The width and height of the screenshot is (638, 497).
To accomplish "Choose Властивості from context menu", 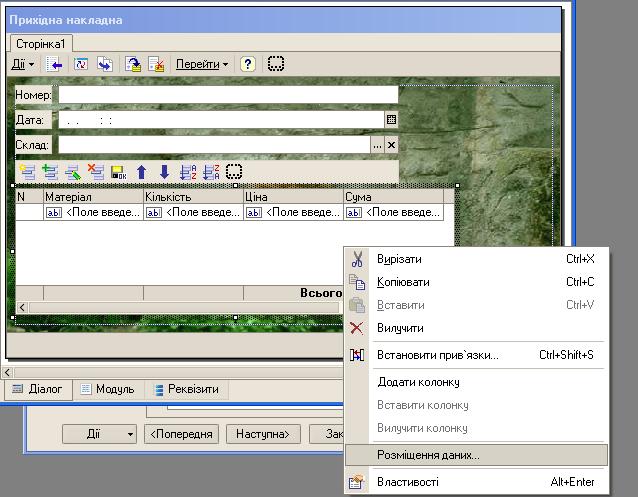I will pos(476,482).
